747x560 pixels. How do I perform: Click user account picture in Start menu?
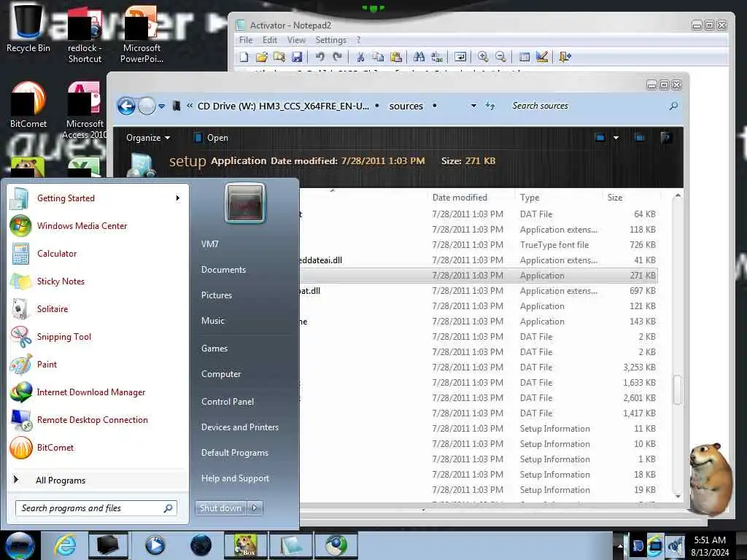(245, 203)
